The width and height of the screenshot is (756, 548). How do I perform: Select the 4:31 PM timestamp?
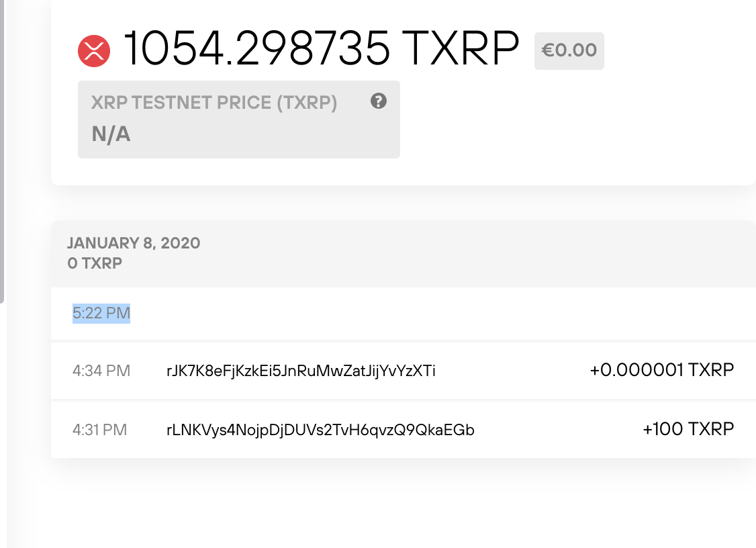99,430
